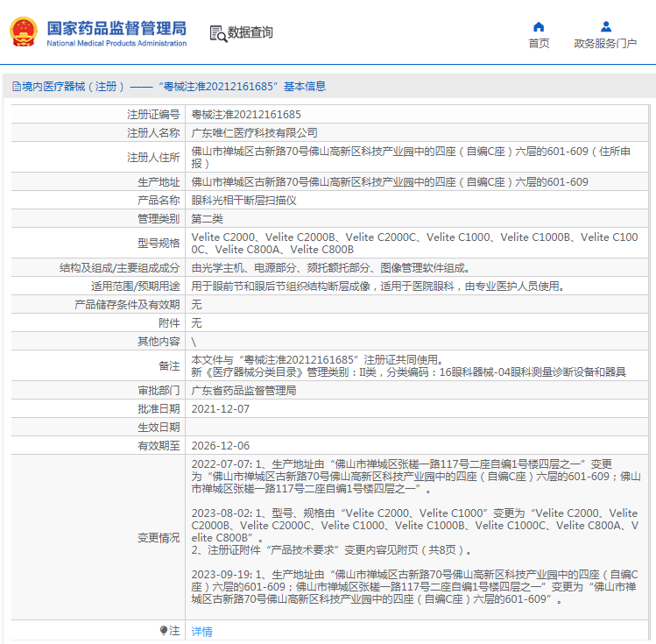Click 其他内容 label
656x644 pixels.
tap(159, 342)
